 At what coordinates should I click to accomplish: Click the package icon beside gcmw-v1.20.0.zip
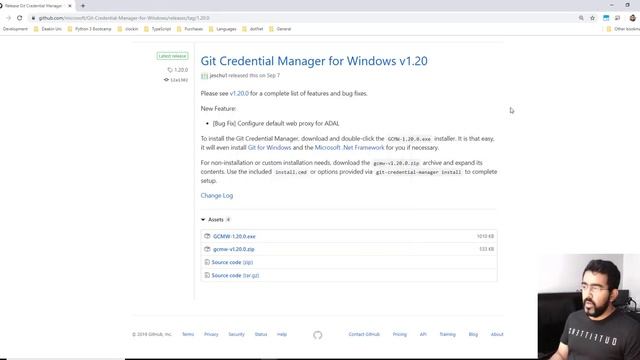click(207, 249)
